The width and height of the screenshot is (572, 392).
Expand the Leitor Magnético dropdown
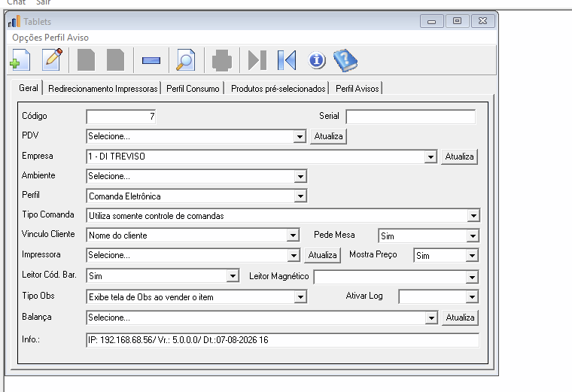(472, 278)
